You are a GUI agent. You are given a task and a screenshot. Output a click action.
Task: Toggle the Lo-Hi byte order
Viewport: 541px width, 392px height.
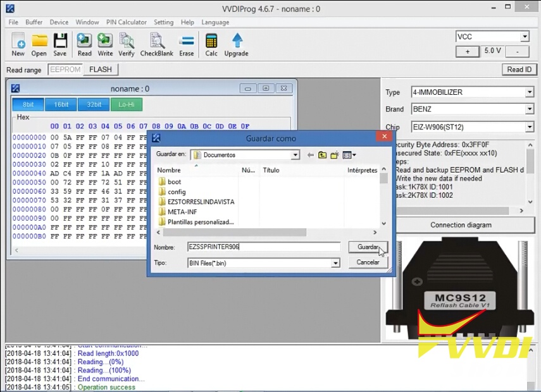(127, 104)
